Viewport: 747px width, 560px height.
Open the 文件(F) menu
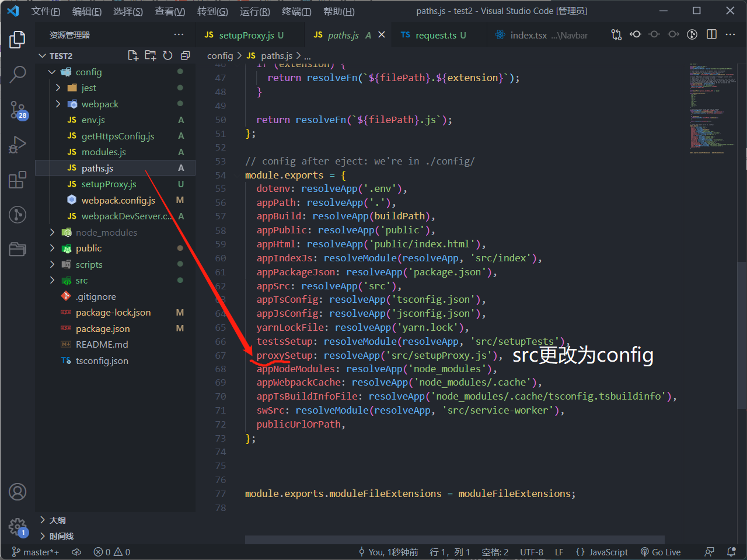46,11
